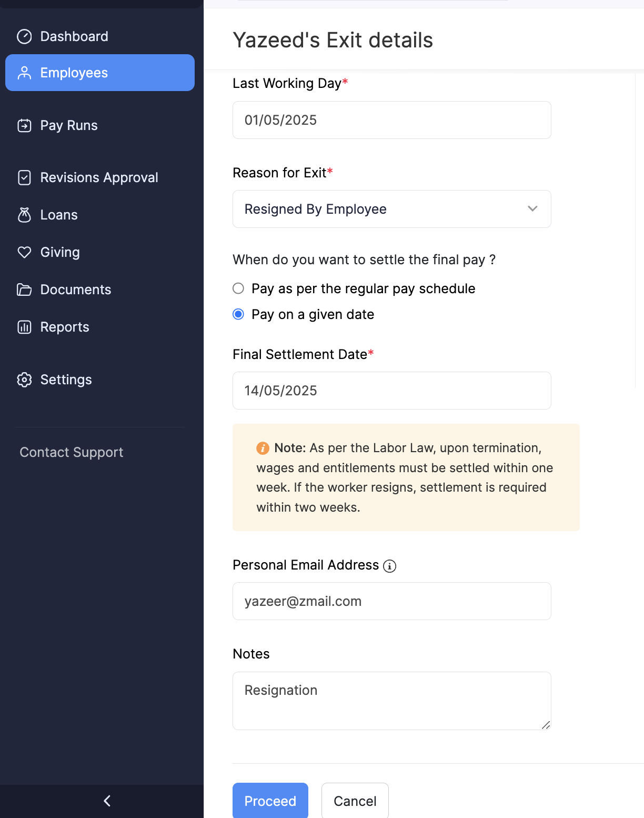This screenshot has width=644, height=818.
Task: Click the Personal Email Address input field
Action: [391, 601]
